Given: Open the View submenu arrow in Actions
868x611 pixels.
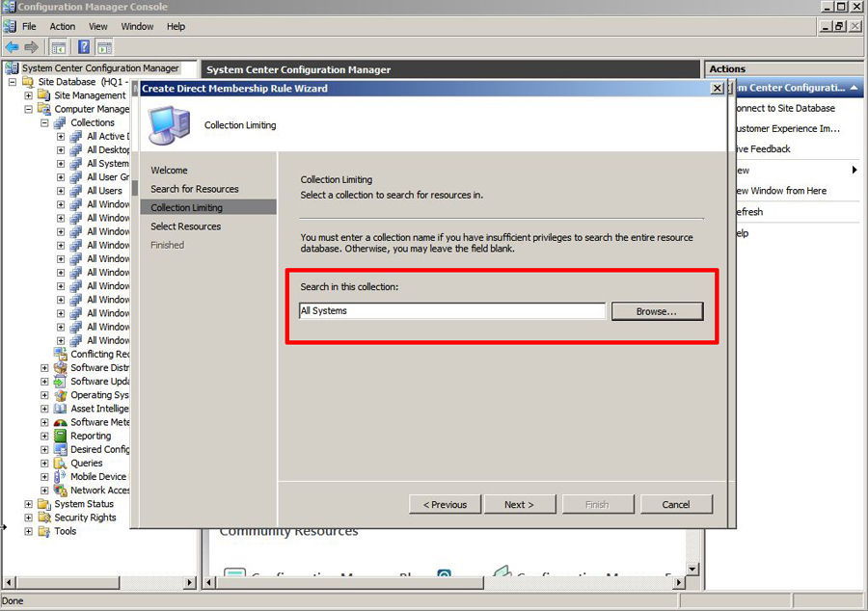Looking at the screenshot, I should pyautogui.click(x=854, y=171).
